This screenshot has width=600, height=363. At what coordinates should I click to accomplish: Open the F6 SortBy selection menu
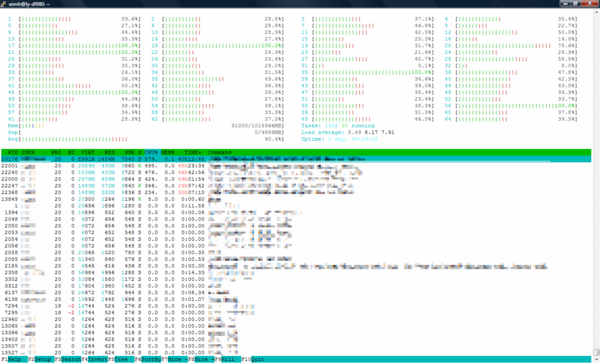click(148, 360)
